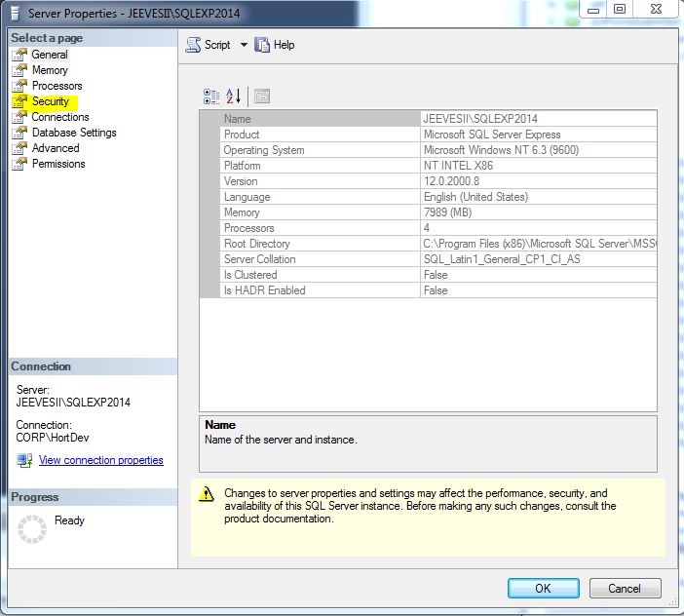
Task: Click connection text CORP\HortDev
Action: tap(53, 438)
